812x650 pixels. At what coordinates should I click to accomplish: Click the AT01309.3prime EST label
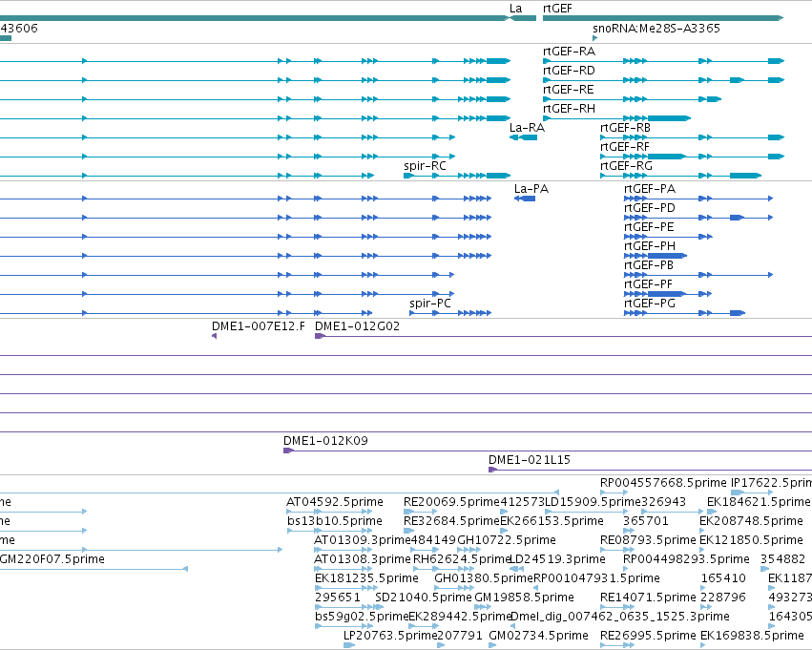pyautogui.click(x=363, y=541)
